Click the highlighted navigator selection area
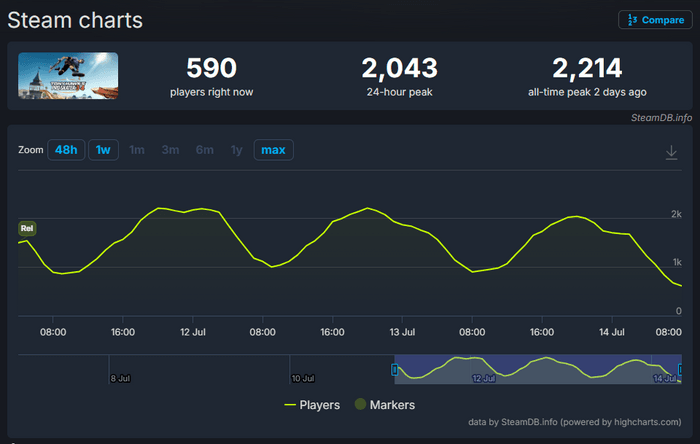Screen dimensions: 700x444 (538, 369)
